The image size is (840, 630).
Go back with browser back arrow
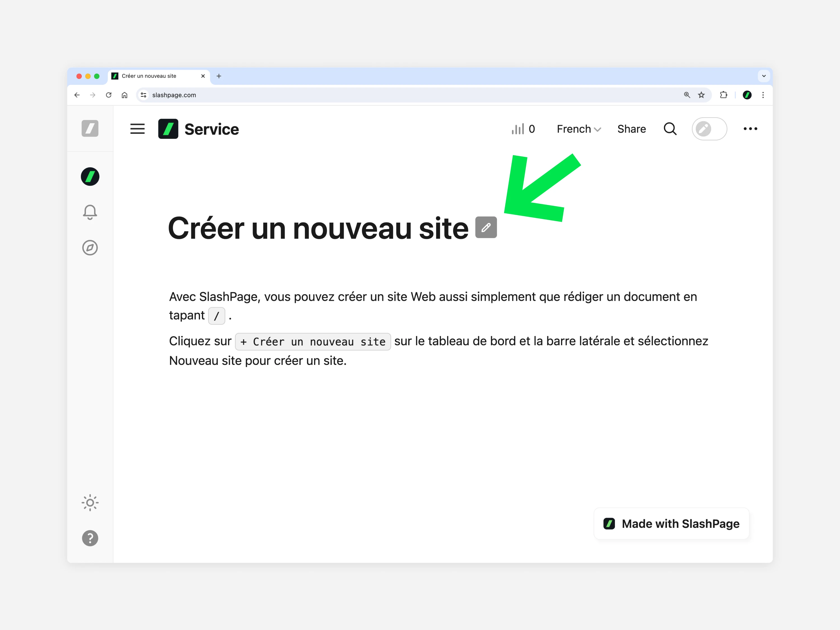[77, 95]
